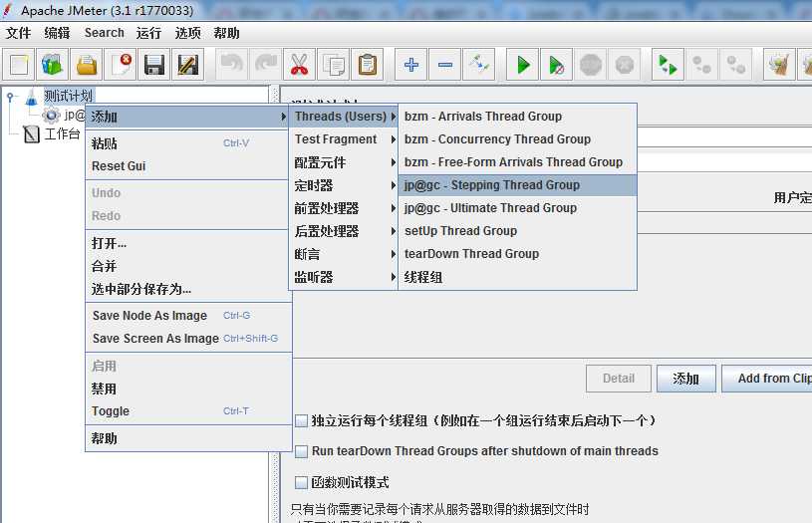Click the Save As pencil-disk icon
812x523 pixels.
[x=187, y=65]
